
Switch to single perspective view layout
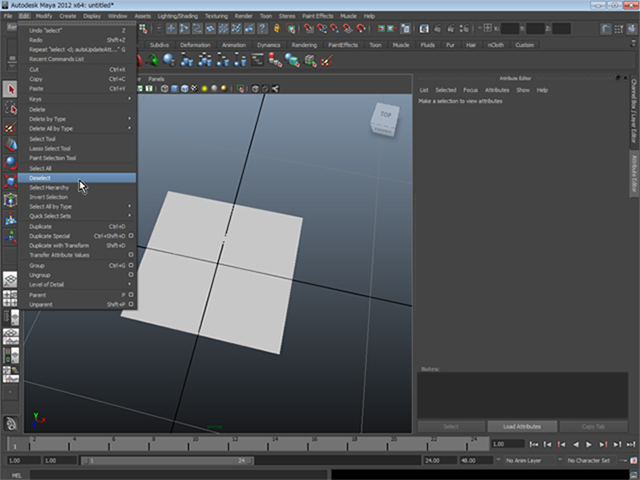pos(10,280)
